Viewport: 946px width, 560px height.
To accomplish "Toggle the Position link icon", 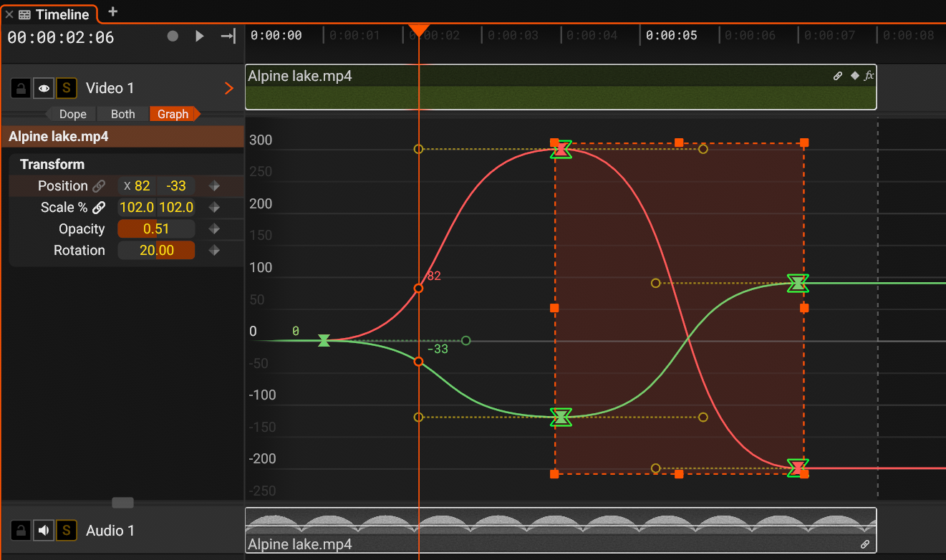I will 100,186.
